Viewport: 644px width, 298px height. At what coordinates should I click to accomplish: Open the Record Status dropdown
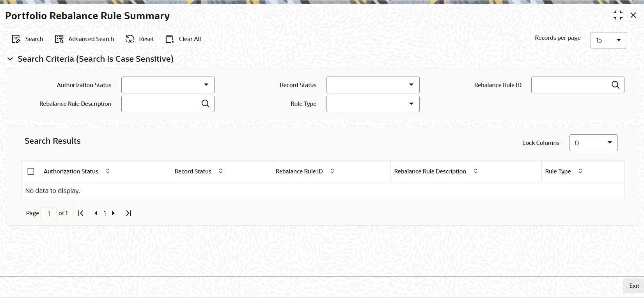point(373,85)
